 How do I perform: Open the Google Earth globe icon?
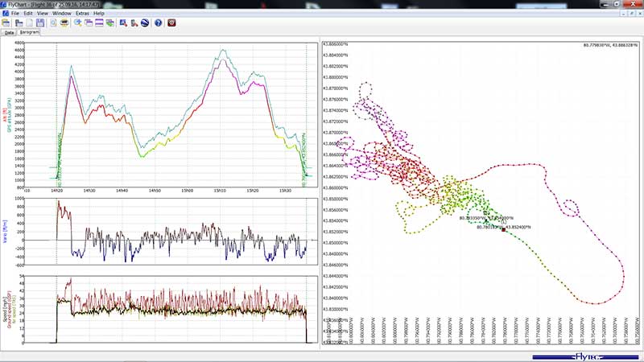click(145, 23)
